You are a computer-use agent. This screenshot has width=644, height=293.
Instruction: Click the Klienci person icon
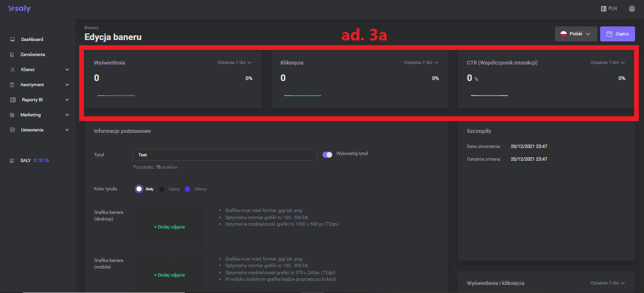point(12,70)
